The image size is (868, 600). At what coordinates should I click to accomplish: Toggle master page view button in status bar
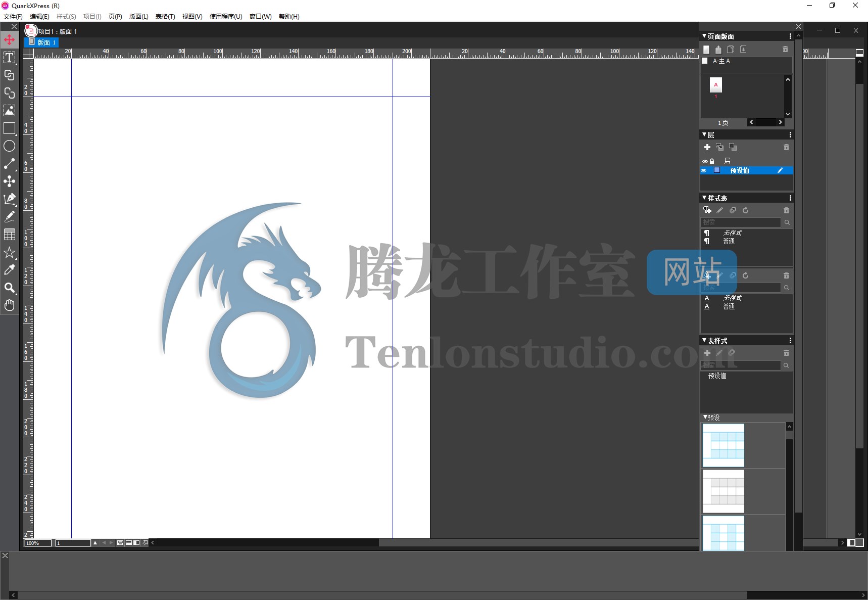click(x=120, y=543)
